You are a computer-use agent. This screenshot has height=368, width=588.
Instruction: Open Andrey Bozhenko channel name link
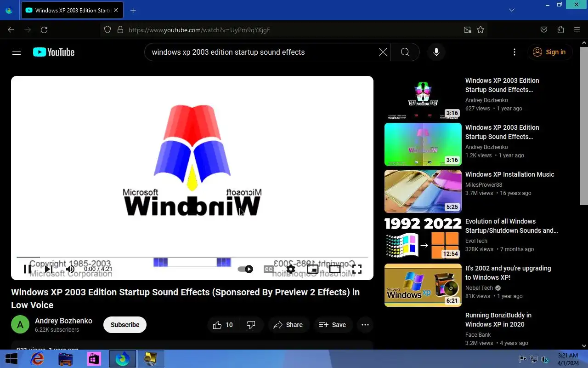(x=63, y=321)
